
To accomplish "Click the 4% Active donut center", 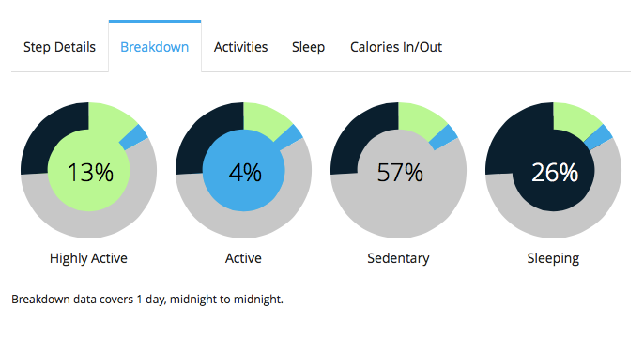I will [x=244, y=172].
